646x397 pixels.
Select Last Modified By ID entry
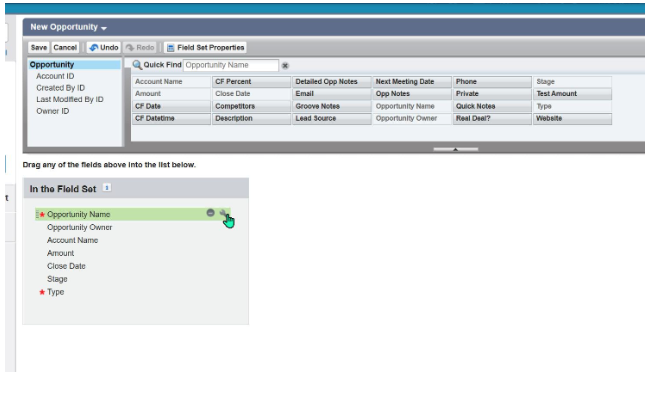(x=70, y=99)
